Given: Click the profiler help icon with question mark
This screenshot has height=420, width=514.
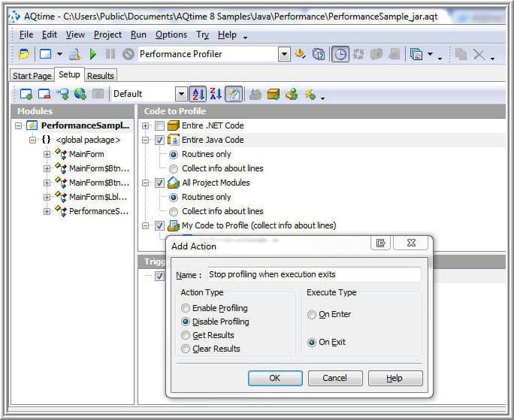Looking at the screenshot, I should [x=319, y=54].
